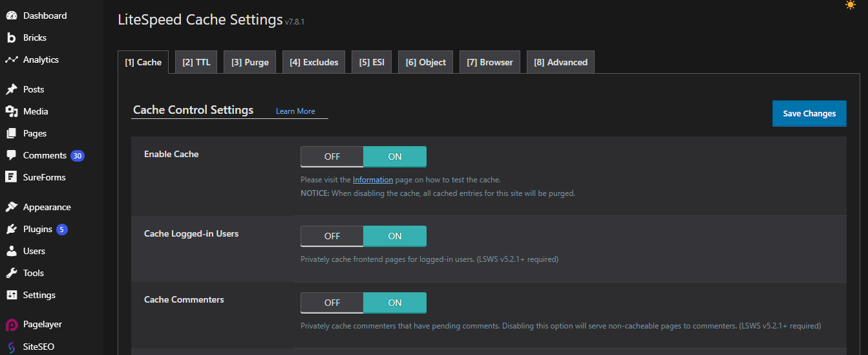Viewport: 868px width, 355px height.
Task: Open Plugins menu label
Action: point(37,229)
